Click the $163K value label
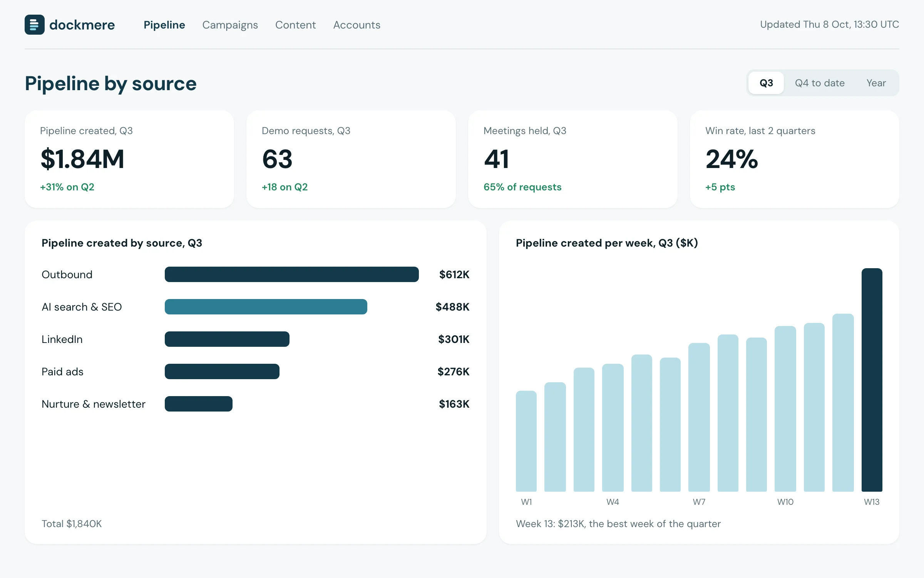Viewport: 924px width, 578px height. [454, 404]
